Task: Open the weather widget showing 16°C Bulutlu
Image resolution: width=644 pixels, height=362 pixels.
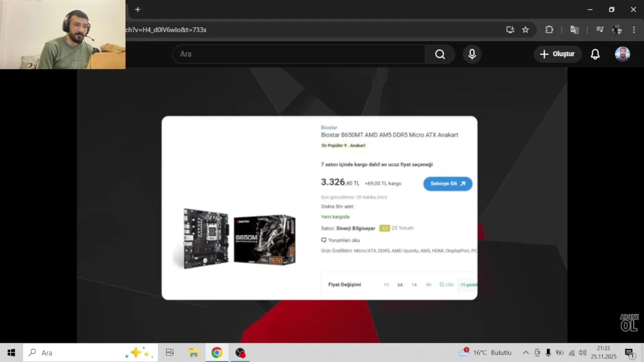Action: 485,352
